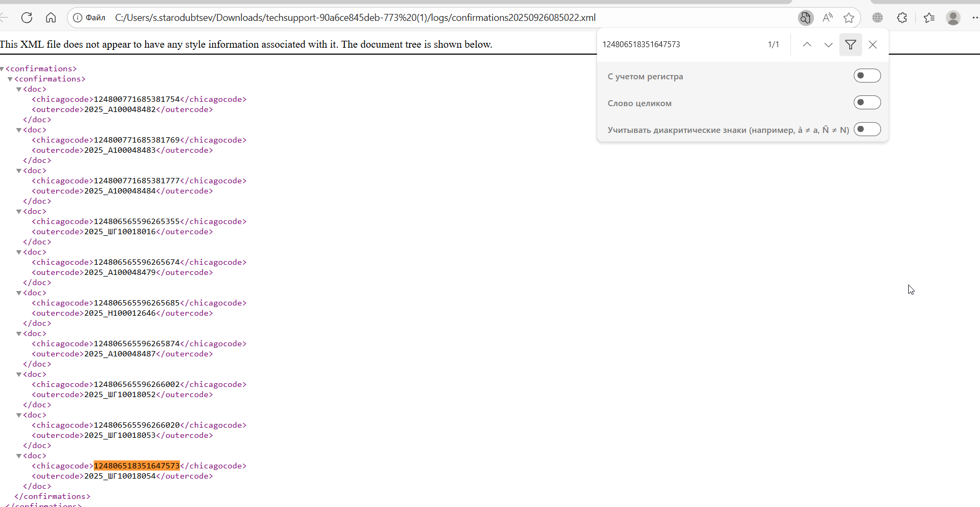Viewport: 980px width, 507px height.
Task: Open the user profile avatar
Action: tap(953, 18)
